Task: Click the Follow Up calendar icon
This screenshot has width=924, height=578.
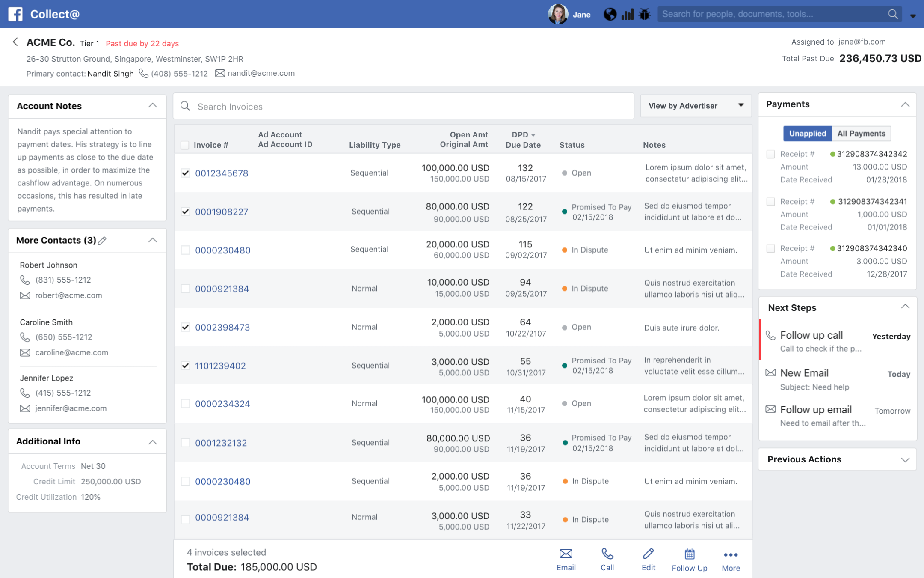Action: (689, 554)
